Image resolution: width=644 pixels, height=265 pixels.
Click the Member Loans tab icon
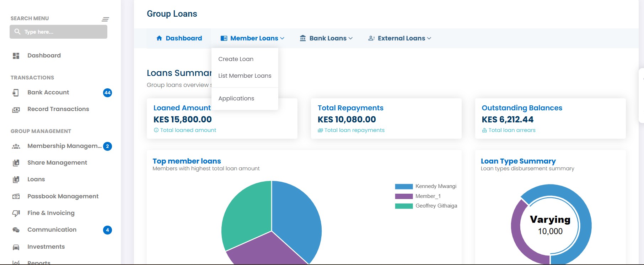point(224,38)
